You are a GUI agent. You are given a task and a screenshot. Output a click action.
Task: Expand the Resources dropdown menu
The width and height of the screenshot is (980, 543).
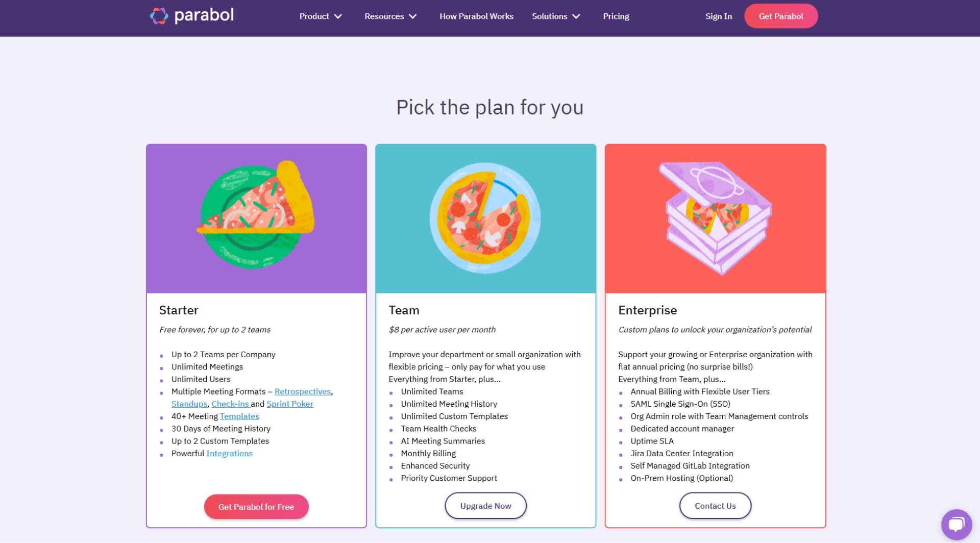(390, 16)
